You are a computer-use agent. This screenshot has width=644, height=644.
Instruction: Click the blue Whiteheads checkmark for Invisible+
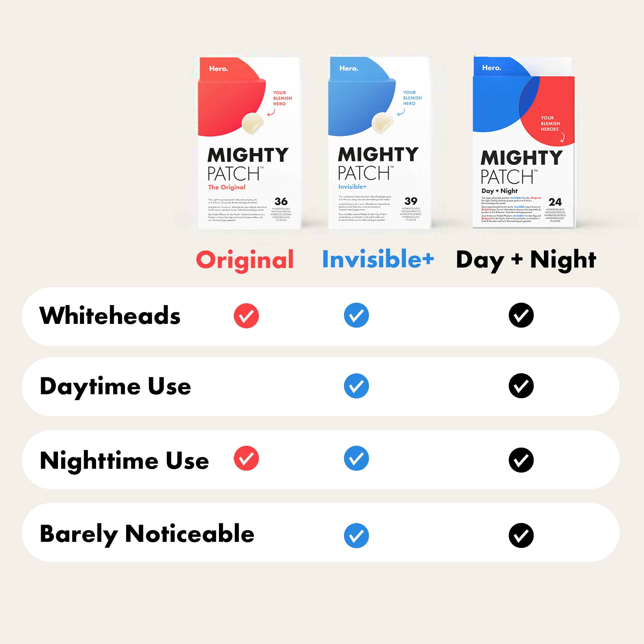[356, 315]
